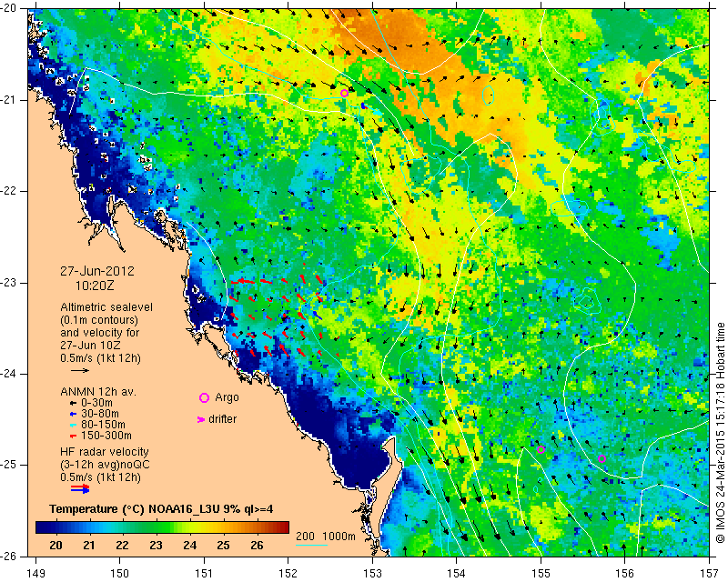The image size is (728, 582).
Task: Click the yellow 24 degree section of the colorbar
Action: [x=190, y=527]
